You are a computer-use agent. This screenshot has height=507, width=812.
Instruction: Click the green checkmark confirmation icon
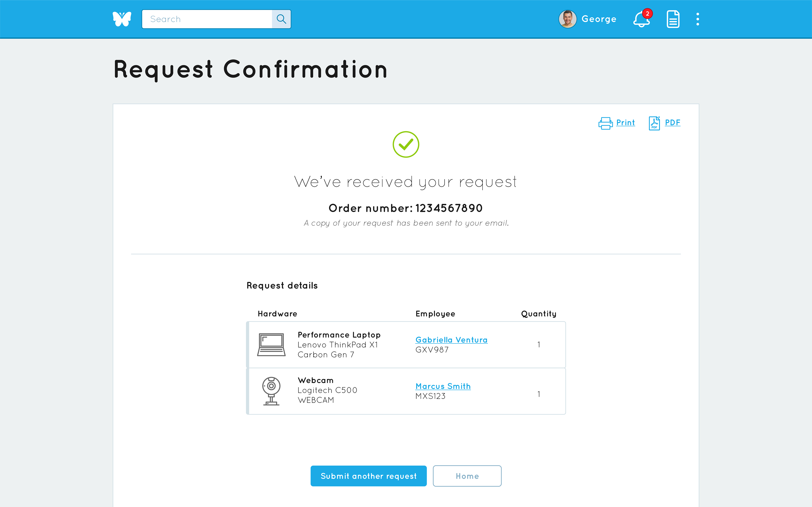406,144
